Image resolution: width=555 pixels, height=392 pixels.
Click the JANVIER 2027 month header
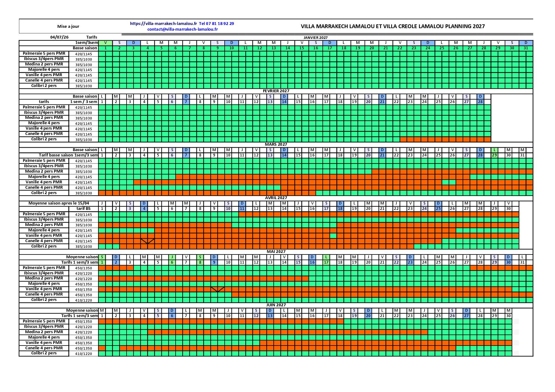[x=315, y=37]
